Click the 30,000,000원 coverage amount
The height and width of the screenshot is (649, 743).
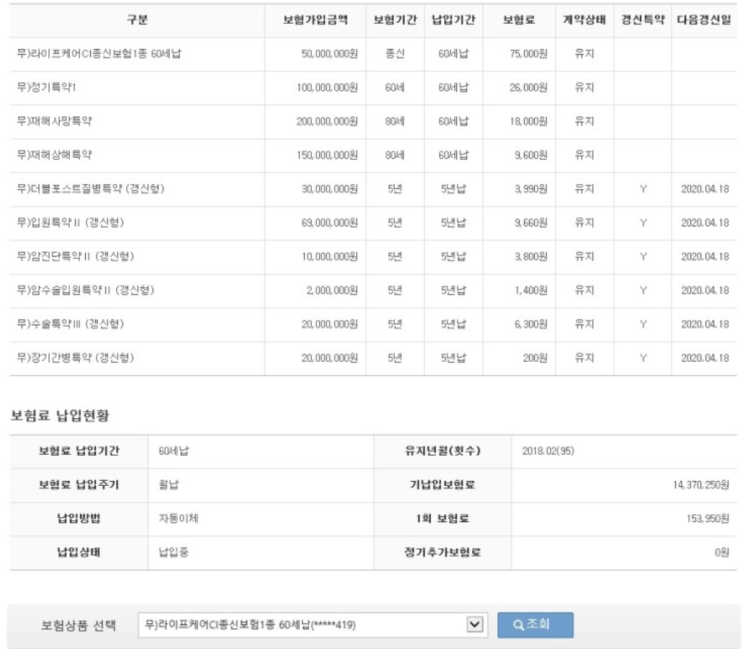[x=330, y=189]
